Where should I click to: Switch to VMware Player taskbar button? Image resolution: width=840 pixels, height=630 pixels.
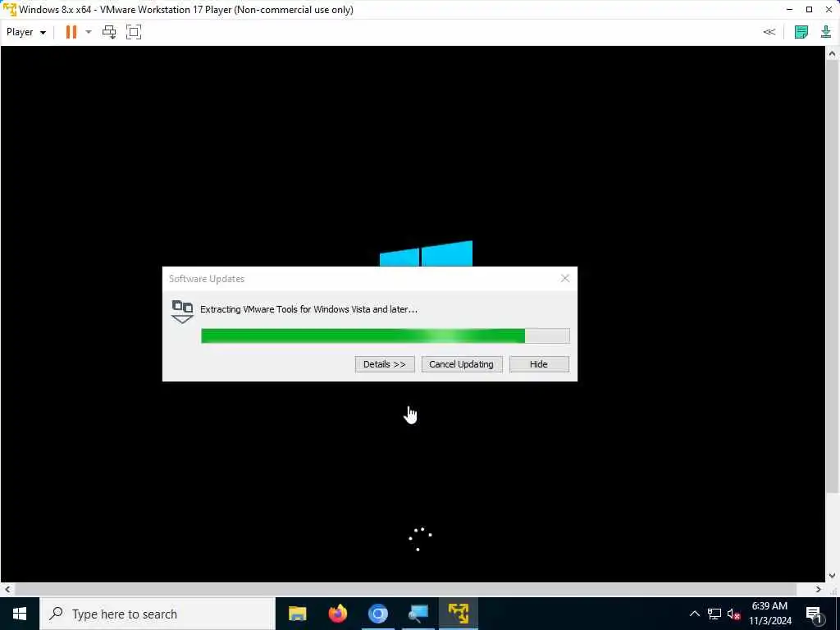pyautogui.click(x=459, y=614)
